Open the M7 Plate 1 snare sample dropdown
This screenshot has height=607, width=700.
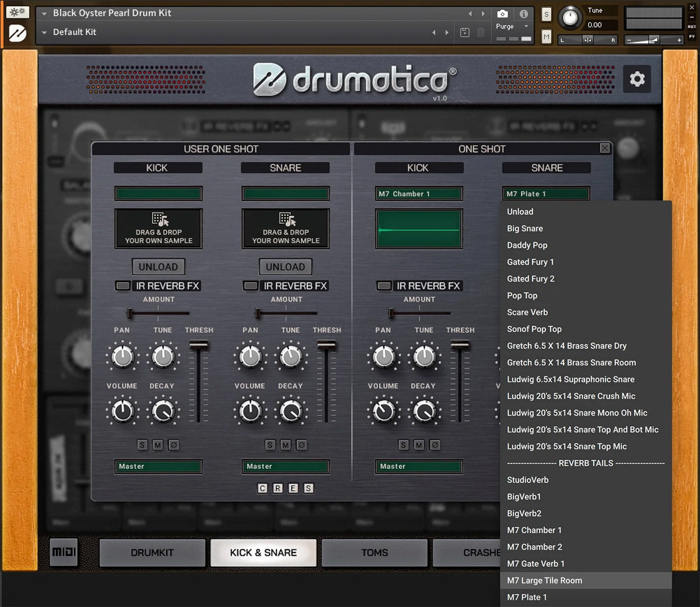pos(546,194)
